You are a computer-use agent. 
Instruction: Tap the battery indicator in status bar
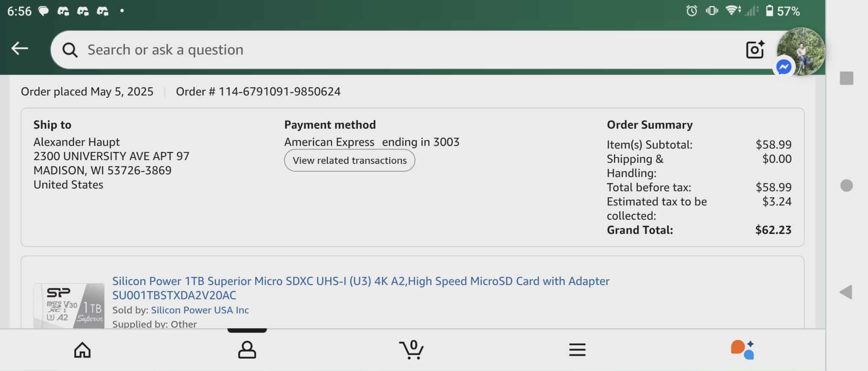point(769,11)
